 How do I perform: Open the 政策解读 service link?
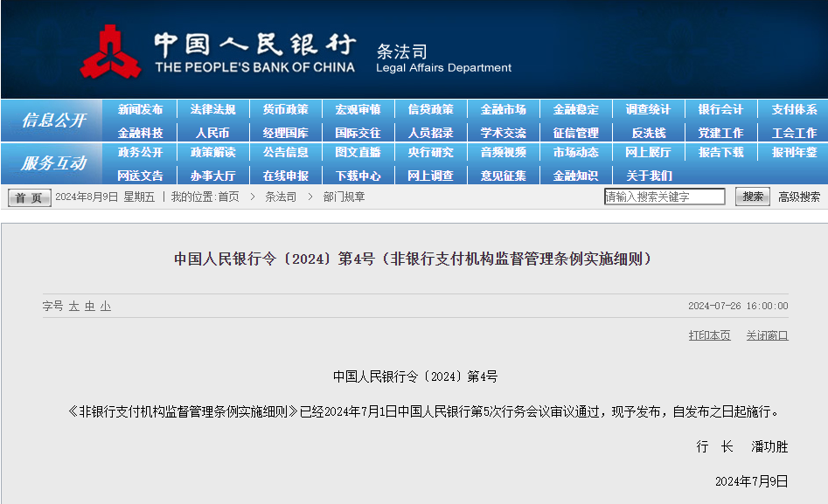pos(212,153)
